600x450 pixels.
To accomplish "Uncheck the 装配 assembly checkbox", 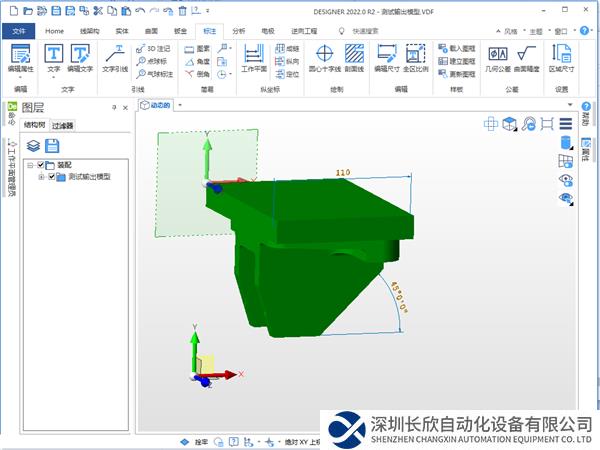I will 41,165.
